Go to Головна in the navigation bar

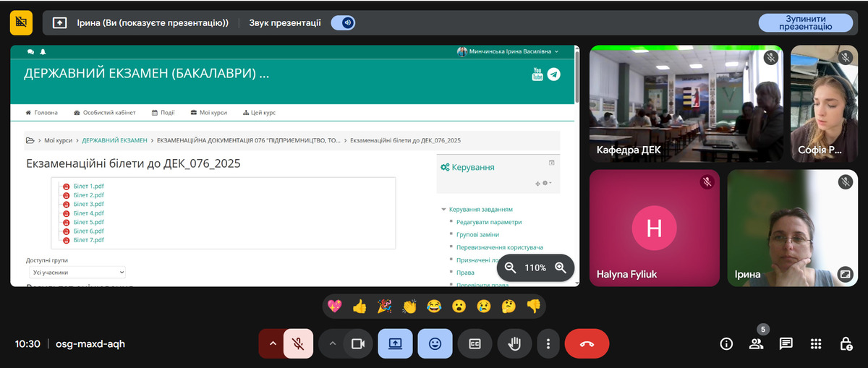tap(42, 113)
